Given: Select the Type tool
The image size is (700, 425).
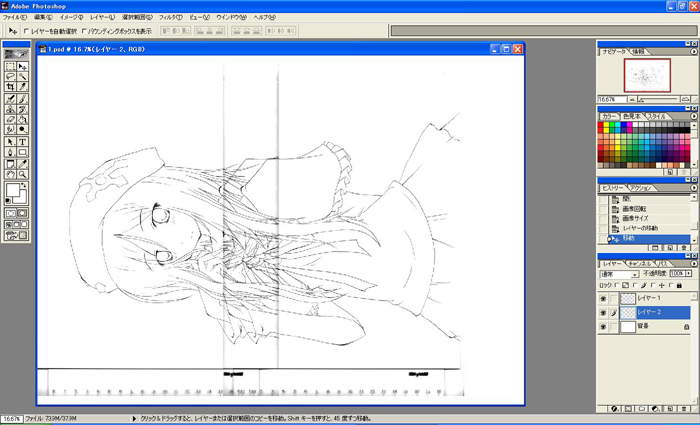Looking at the screenshot, I should (22, 142).
